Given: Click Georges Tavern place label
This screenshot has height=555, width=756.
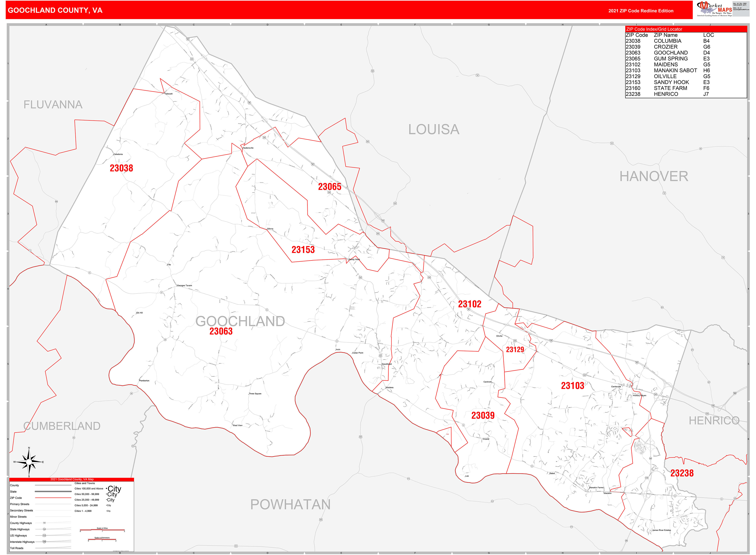Looking at the screenshot, I should (184, 286).
